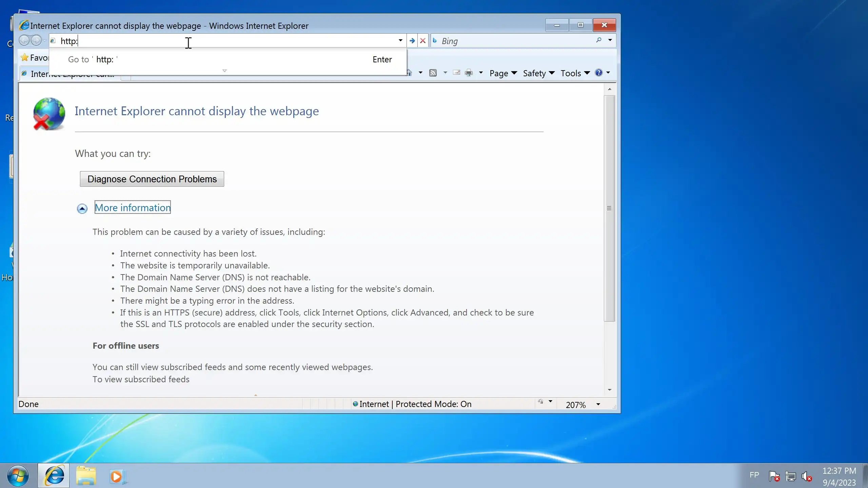Open the Tools menu

(575, 73)
